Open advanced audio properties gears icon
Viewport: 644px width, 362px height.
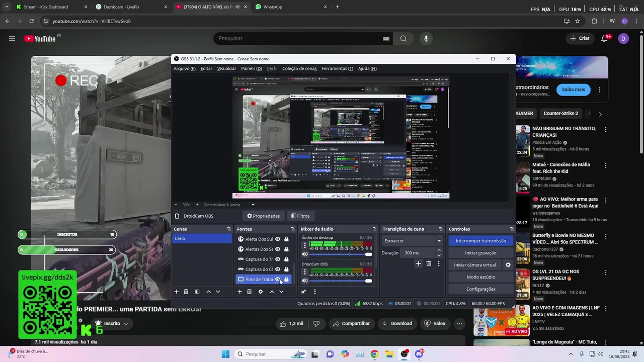303,292
